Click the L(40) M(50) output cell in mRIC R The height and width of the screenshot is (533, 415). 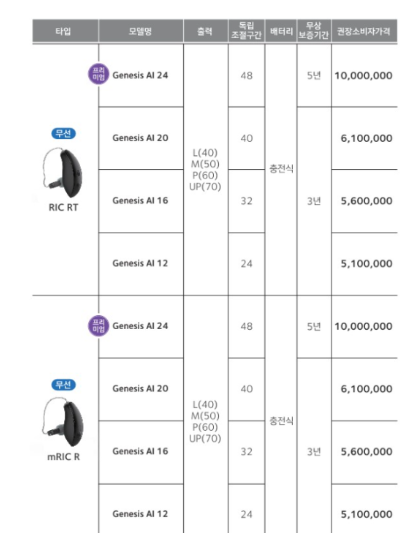click(205, 422)
